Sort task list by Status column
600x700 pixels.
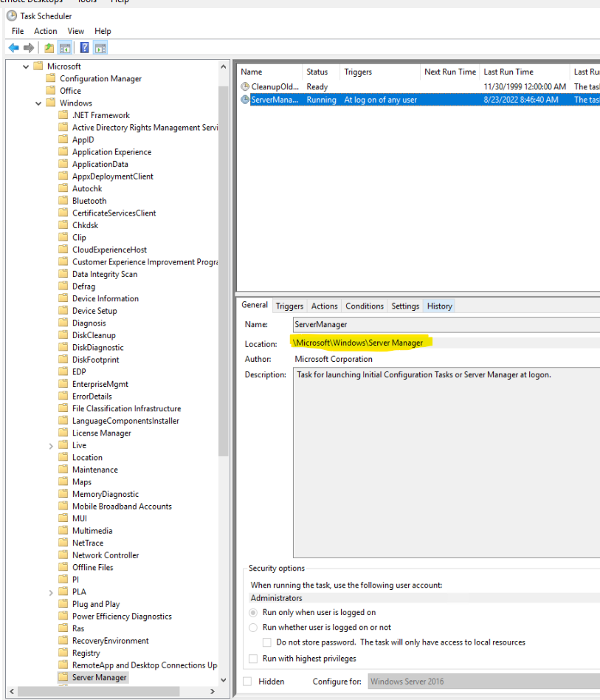click(321, 72)
